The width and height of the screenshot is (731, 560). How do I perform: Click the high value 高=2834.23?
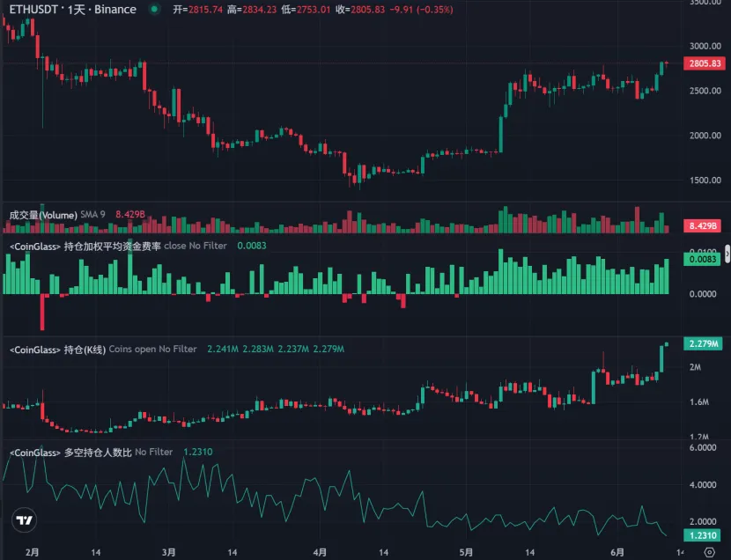point(252,10)
